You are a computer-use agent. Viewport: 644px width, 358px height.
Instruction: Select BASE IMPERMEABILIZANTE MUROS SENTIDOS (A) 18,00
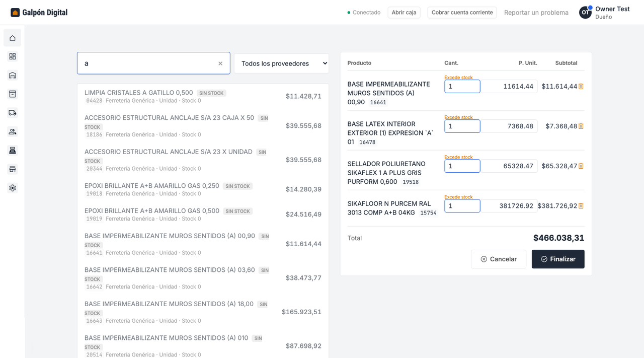(x=203, y=312)
